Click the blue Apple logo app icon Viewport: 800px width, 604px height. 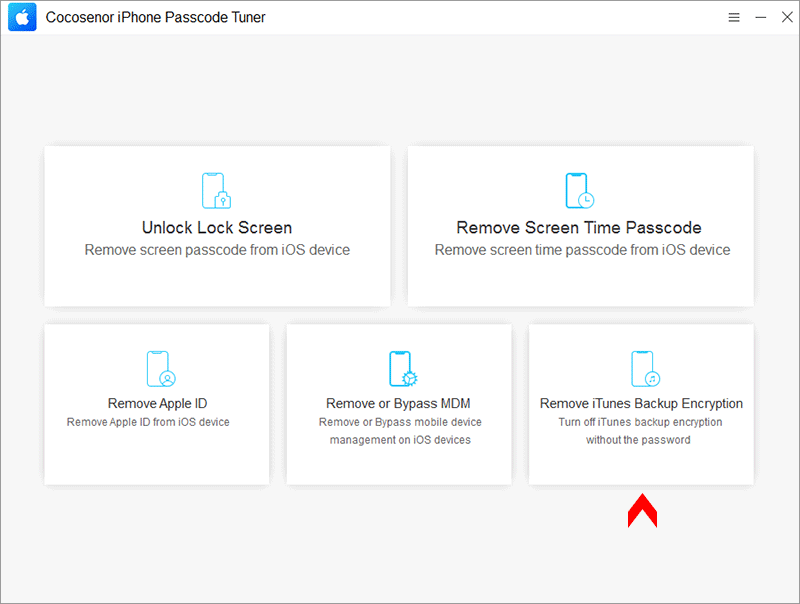pos(22,17)
